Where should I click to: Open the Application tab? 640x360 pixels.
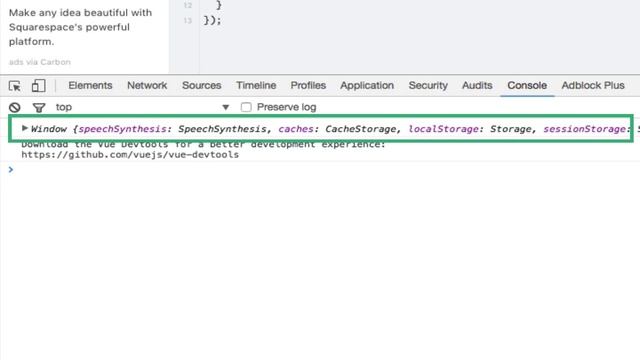(x=367, y=85)
